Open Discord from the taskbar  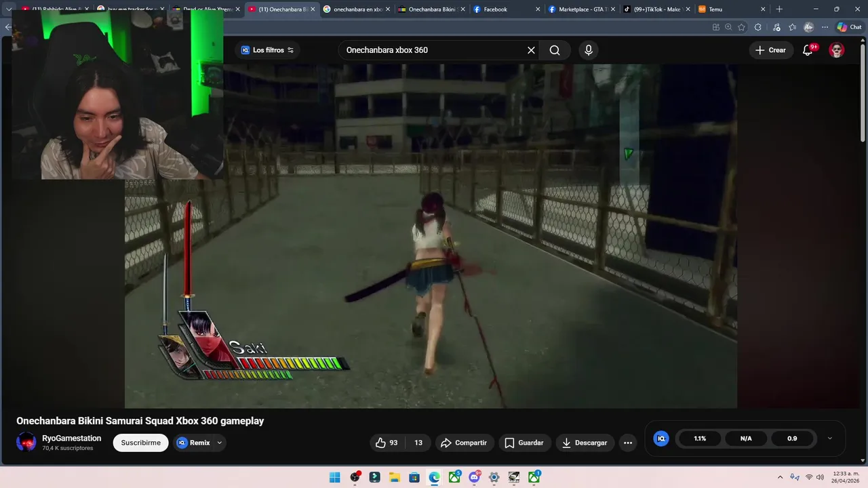pyautogui.click(x=474, y=478)
